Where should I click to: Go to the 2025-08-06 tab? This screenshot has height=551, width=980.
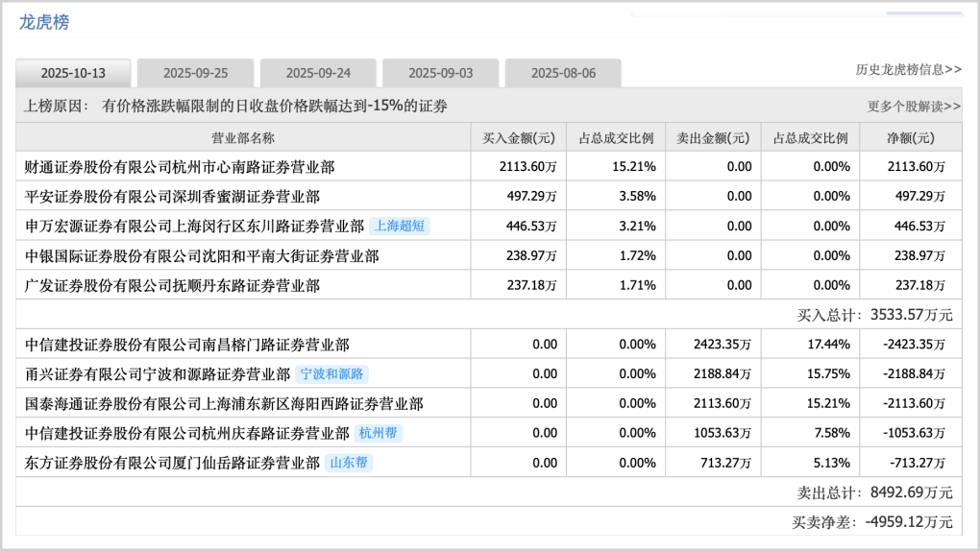point(563,73)
